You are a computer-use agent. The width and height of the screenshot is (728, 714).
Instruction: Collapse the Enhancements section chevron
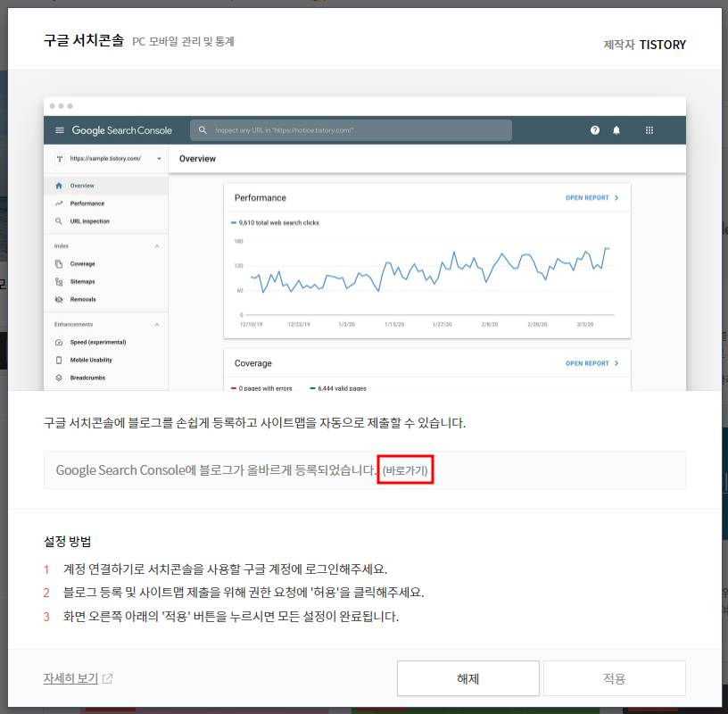[157, 324]
